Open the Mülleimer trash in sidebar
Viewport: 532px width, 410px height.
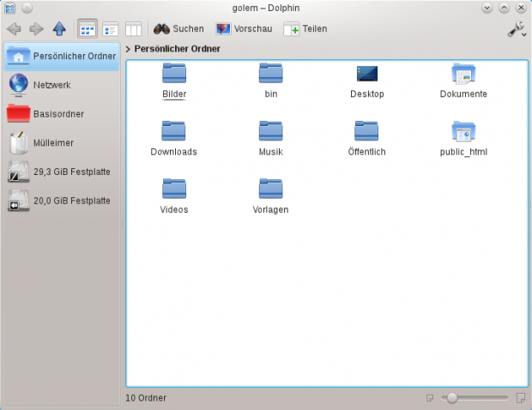(55, 142)
